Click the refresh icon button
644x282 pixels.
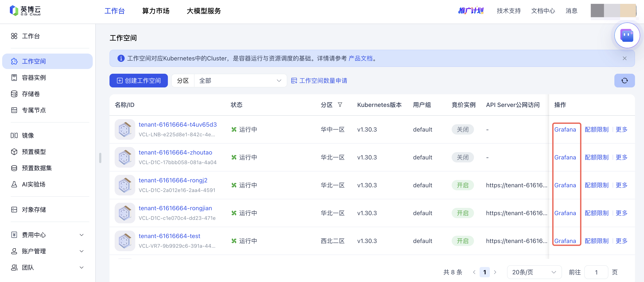(624, 81)
